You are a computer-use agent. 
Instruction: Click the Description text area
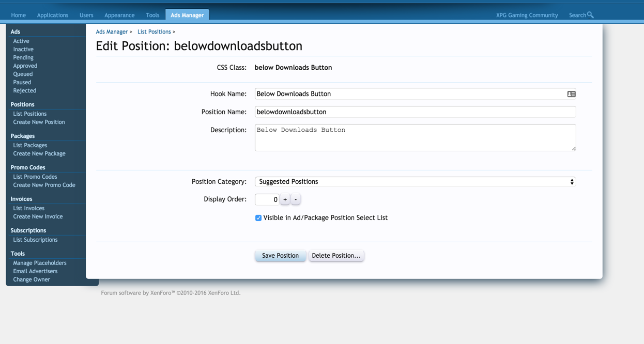tap(415, 137)
